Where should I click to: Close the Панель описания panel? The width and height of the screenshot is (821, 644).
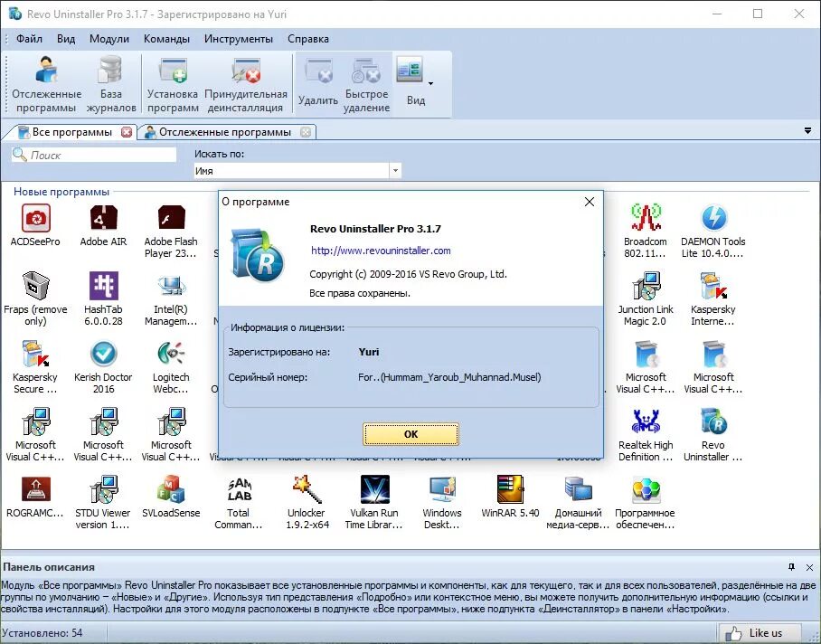pyautogui.click(x=809, y=567)
